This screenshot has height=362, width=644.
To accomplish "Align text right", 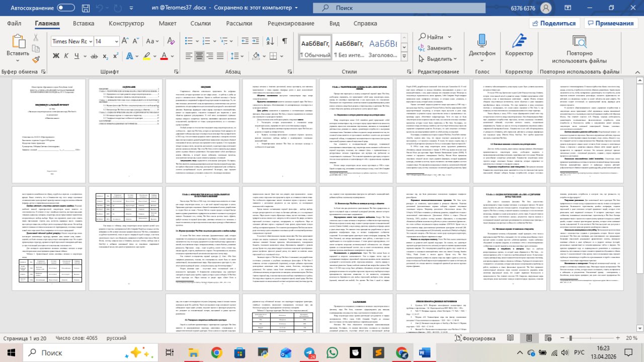I will click(x=211, y=55).
